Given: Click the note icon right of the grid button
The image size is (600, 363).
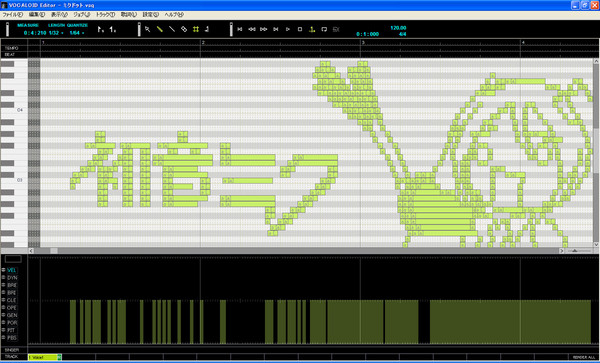Looking at the screenshot, I should pos(207,29).
